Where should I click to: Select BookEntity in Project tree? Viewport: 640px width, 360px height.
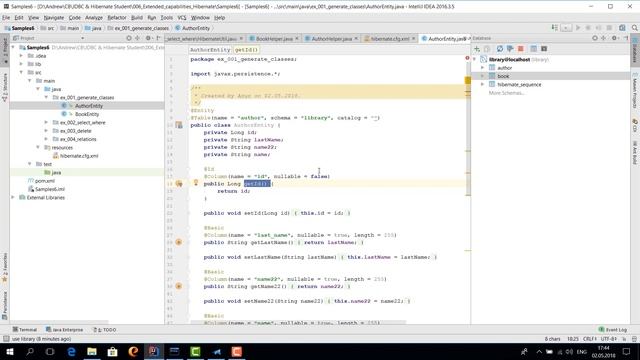click(87, 114)
